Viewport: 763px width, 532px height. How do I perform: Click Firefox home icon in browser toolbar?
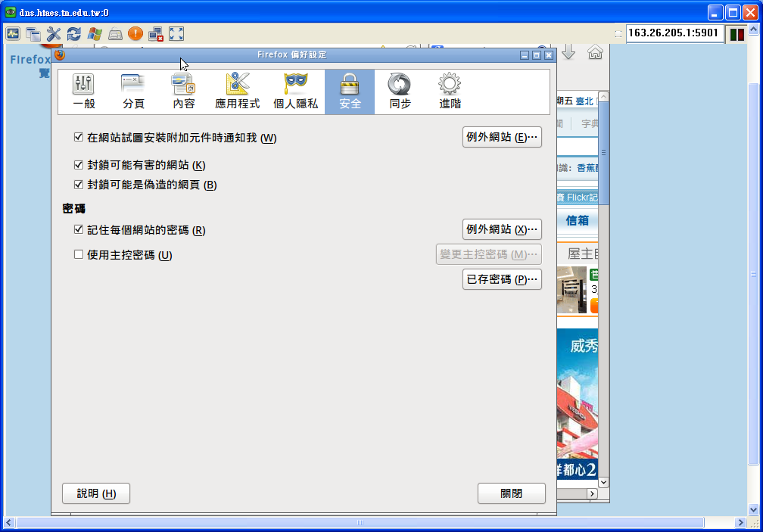(x=595, y=52)
